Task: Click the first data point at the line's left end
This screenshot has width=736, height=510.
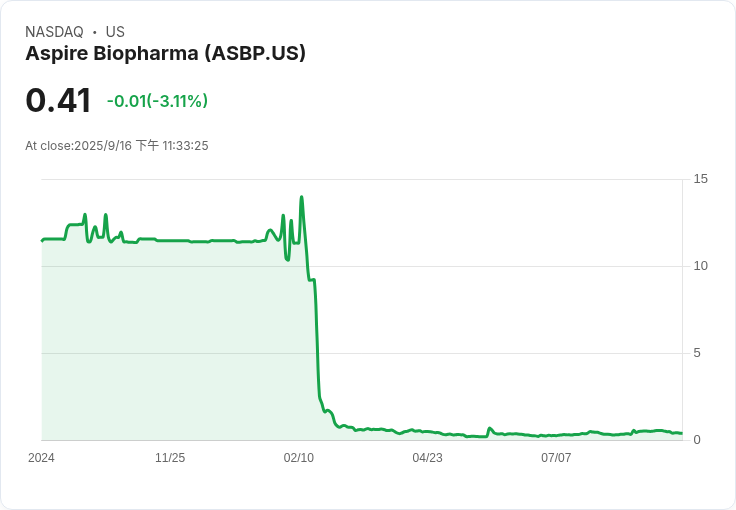Action: pos(42,240)
